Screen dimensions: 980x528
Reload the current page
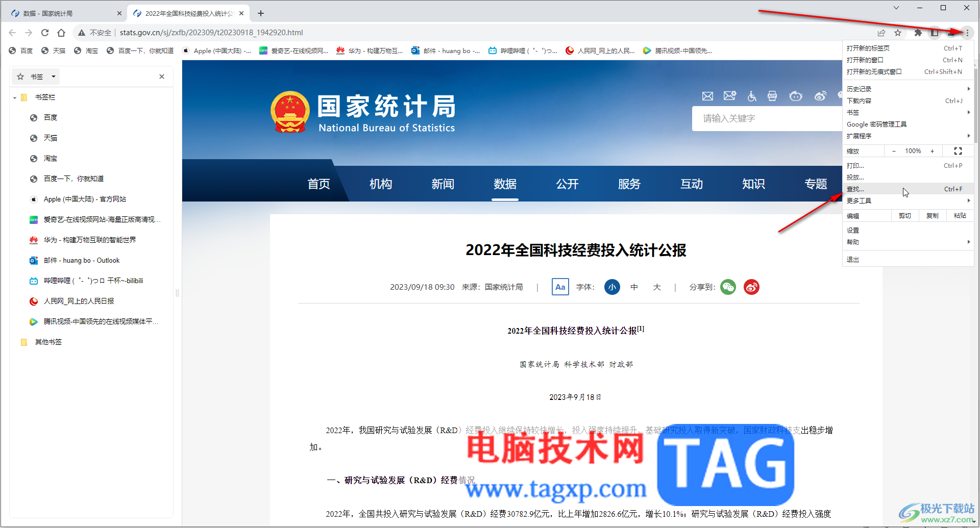(45, 33)
